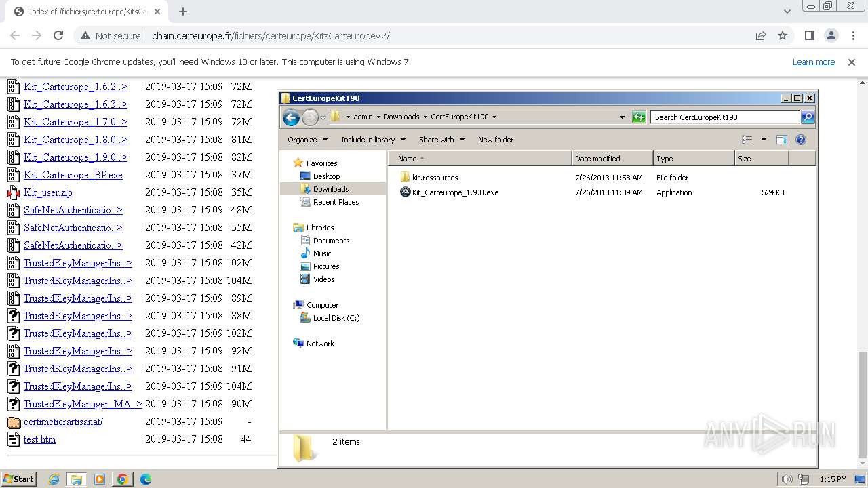Image resolution: width=868 pixels, height=488 pixels.
Task: Expand the arrow after admin in the breadcrumb
Action: 378,117
